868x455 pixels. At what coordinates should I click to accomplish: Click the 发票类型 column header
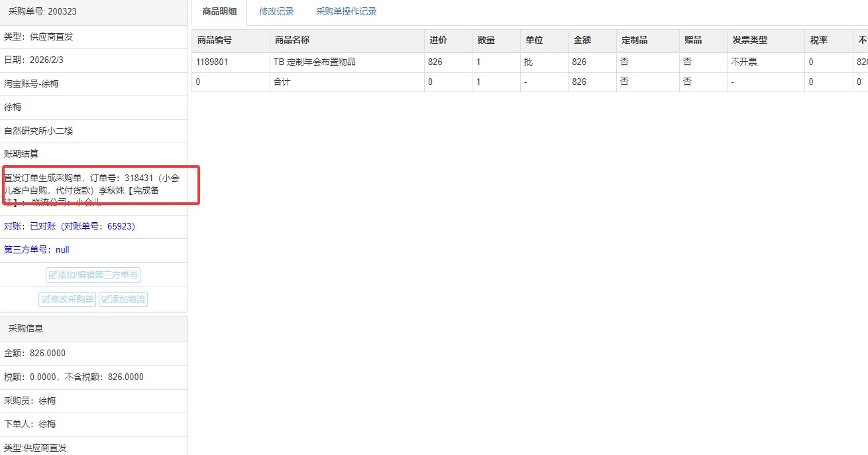tap(749, 40)
